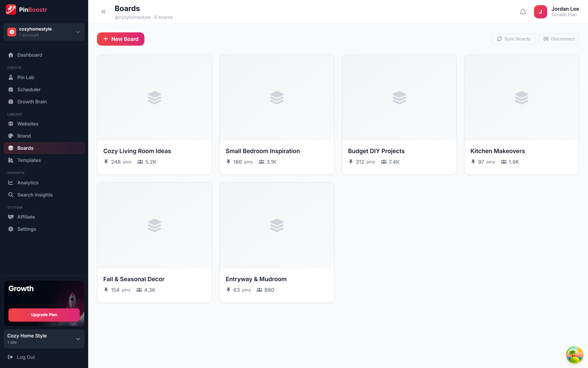
Task: Click '312 pins' on Budget DIY Projects
Action: tap(365, 162)
